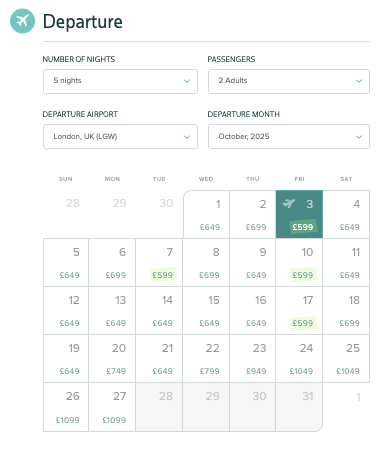Screen dimensions: 392x452
Task: Select October 24 at £1049
Action: [x=299, y=358]
